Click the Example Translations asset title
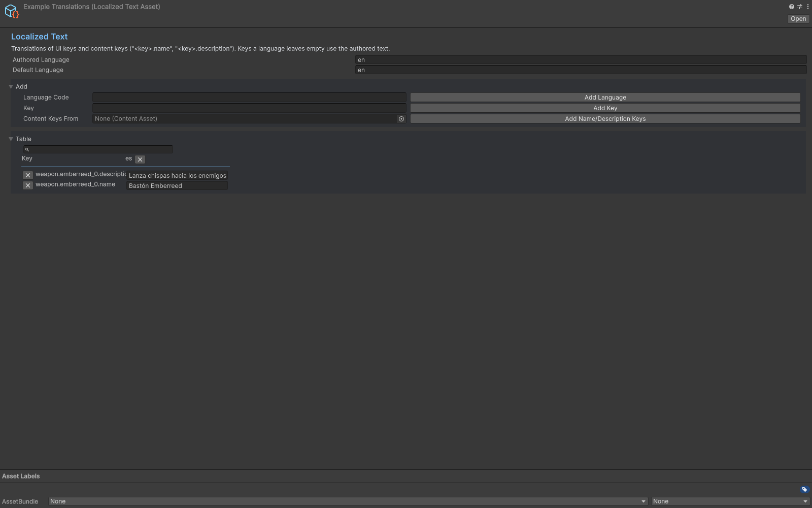Screen dimensions: 812x508 pos(92,7)
